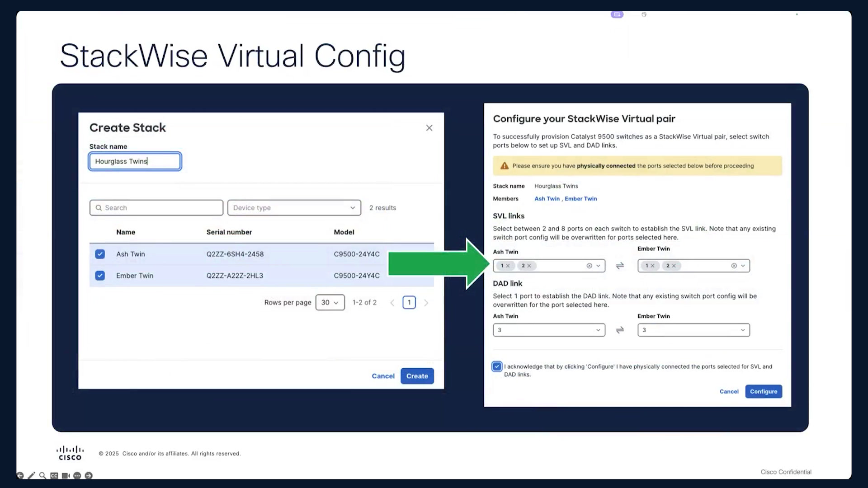Cancel the StackWise Virtual configuration

point(729,391)
